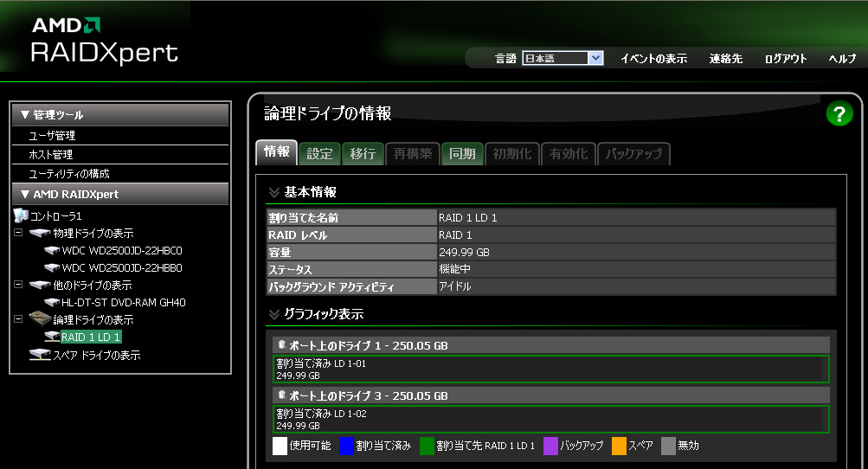Screen dimensions: 868x469
Task: Click the white 使用可能 legend swatch
Action: (280, 446)
